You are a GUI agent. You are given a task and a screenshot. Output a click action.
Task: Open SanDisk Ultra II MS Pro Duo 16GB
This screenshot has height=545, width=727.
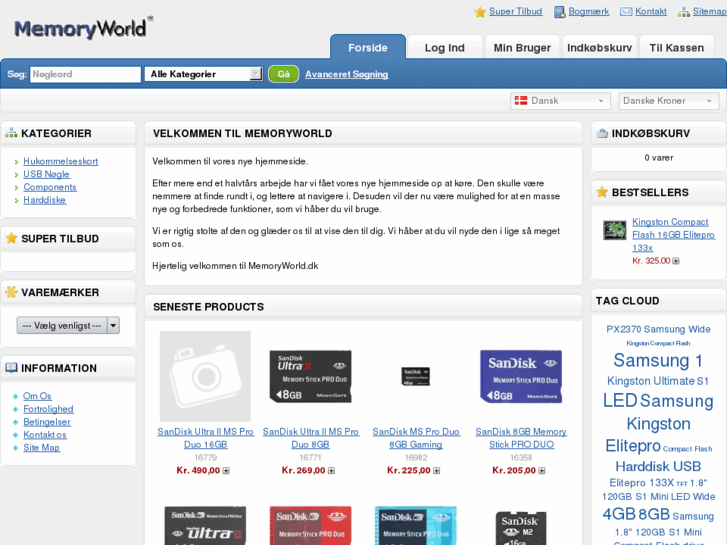(x=205, y=438)
